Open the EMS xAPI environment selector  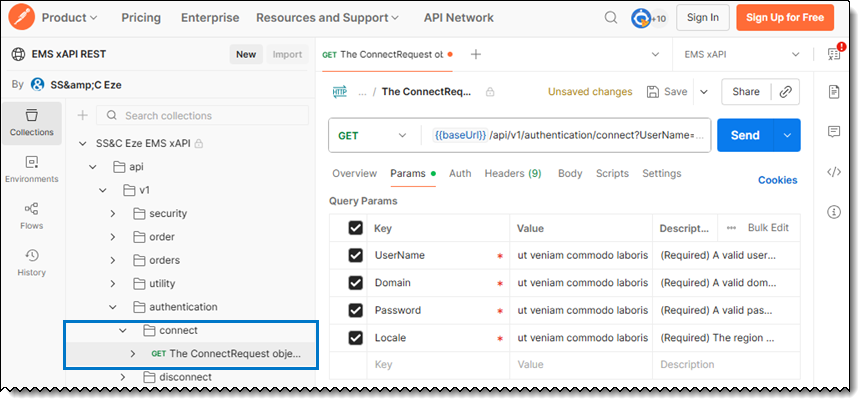742,55
